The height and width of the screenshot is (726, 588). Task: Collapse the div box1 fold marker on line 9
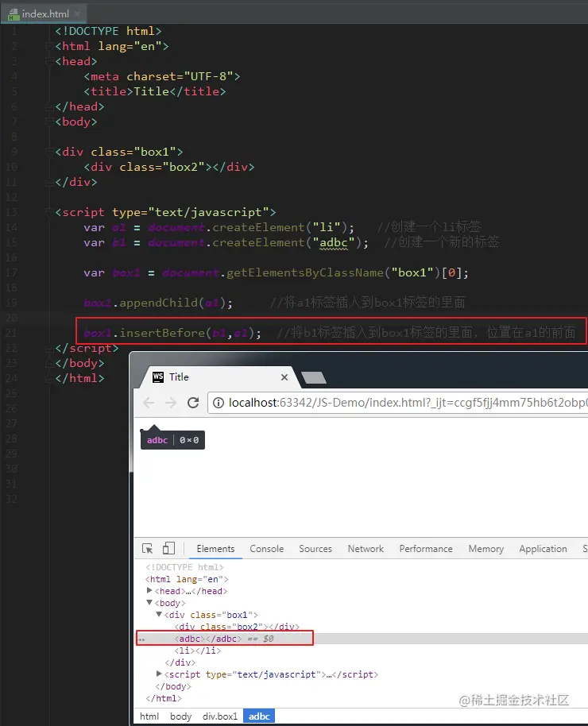coord(48,152)
